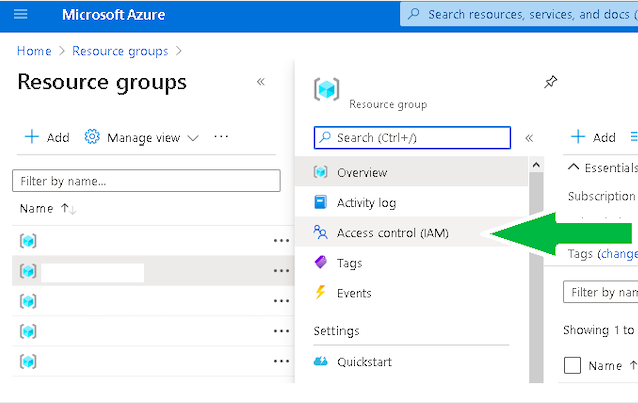Expand the Manage view dropdown chevron
The image size is (638, 403).
coord(193,138)
